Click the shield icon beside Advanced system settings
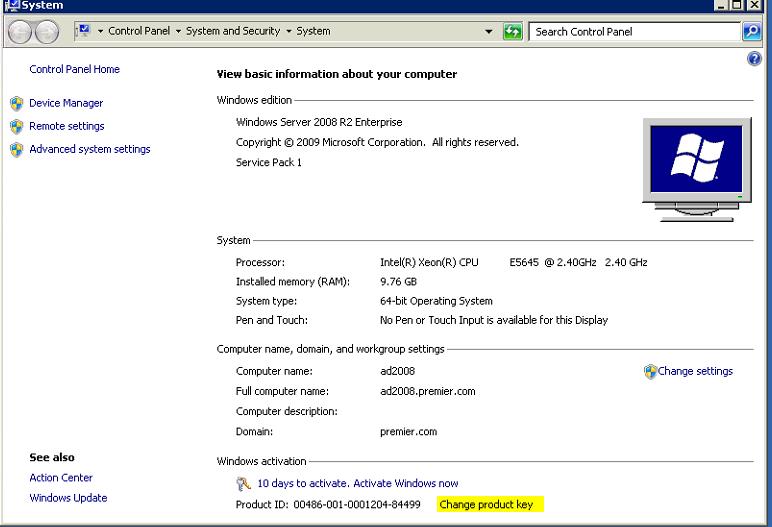This screenshot has width=772, height=527. pos(17,150)
